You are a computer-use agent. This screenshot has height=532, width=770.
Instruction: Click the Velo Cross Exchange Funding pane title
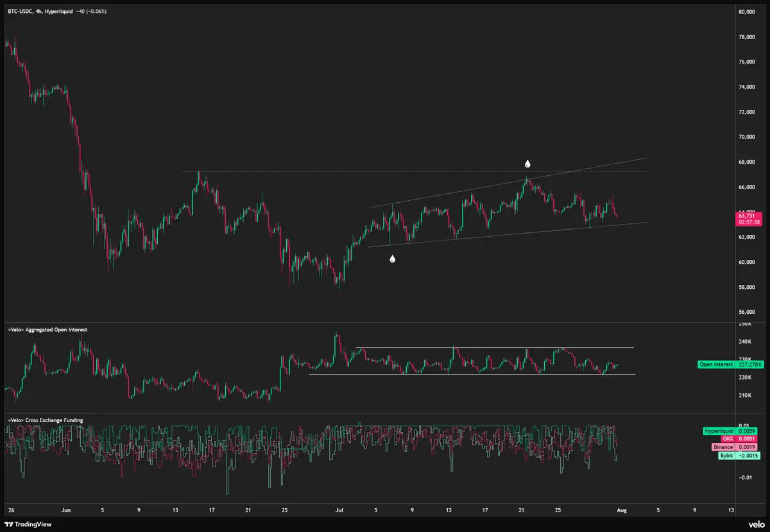pos(44,420)
